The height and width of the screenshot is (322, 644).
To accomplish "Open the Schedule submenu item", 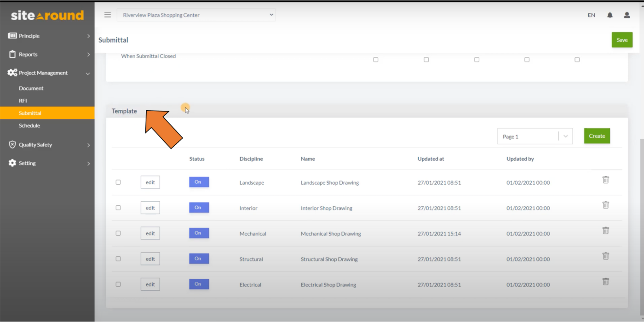I will (x=29, y=125).
